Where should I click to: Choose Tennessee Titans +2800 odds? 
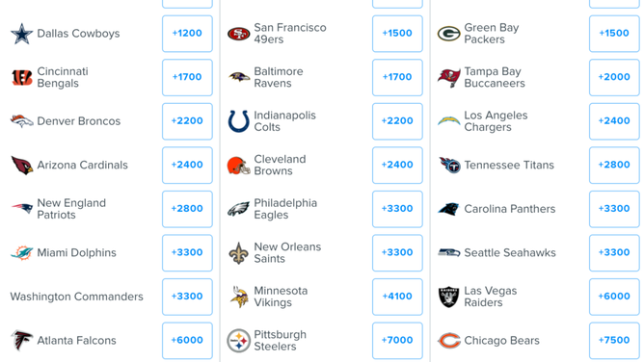tap(614, 166)
